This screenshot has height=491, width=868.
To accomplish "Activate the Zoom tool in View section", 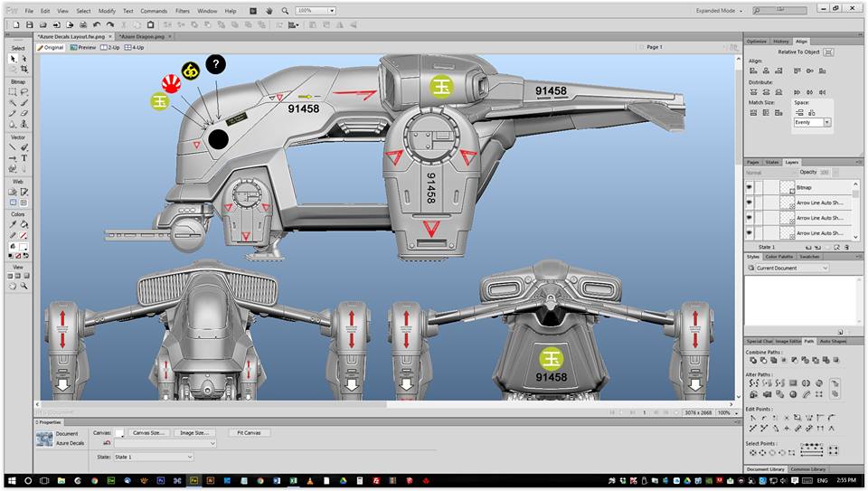I will (24, 286).
